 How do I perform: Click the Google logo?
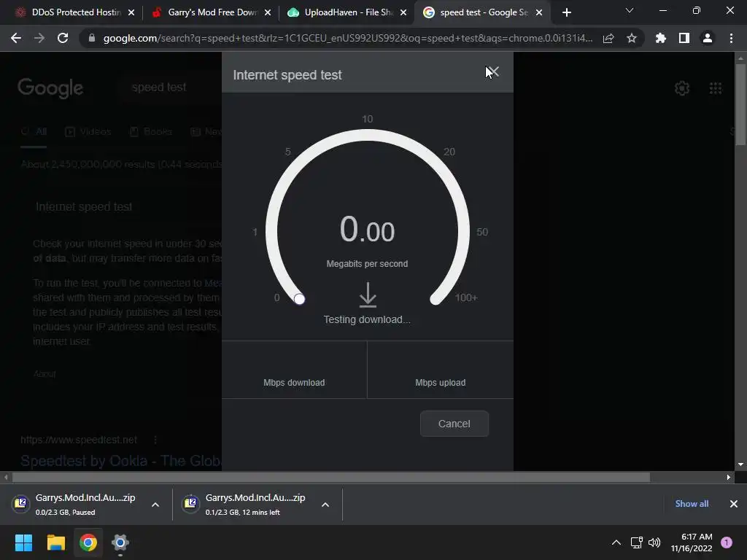click(50, 88)
